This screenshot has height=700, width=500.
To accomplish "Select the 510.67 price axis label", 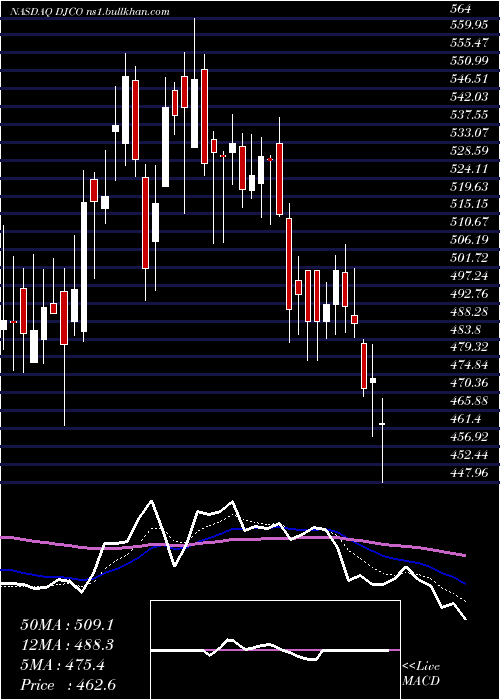I will coord(469,222).
